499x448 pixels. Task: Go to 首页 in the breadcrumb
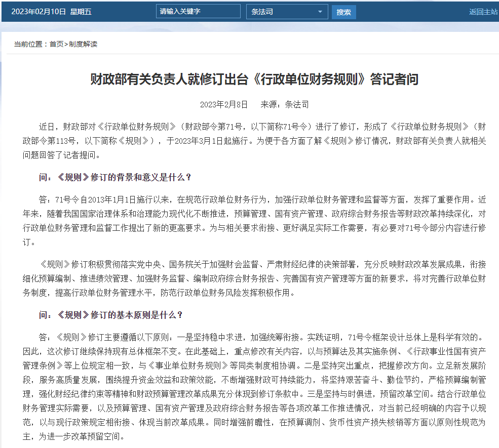pyautogui.click(x=56, y=44)
